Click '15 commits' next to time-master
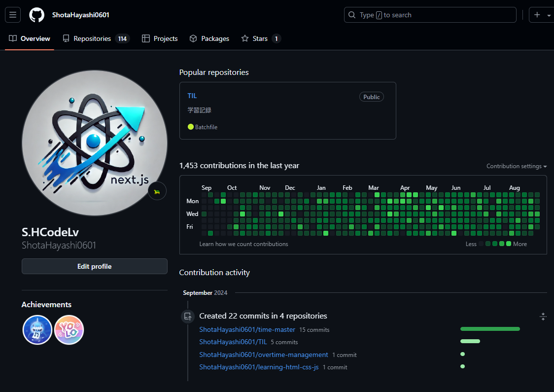Viewport: 554px width, 392px height. pyautogui.click(x=314, y=330)
